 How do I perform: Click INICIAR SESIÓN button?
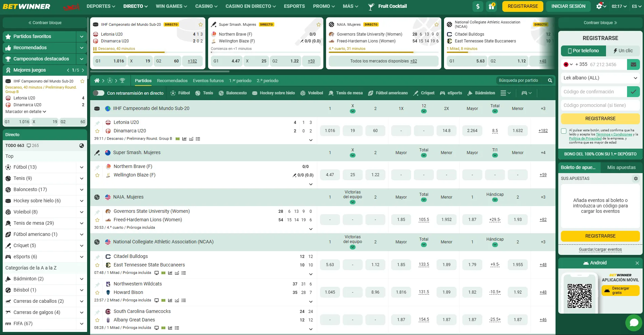pyautogui.click(x=568, y=6)
